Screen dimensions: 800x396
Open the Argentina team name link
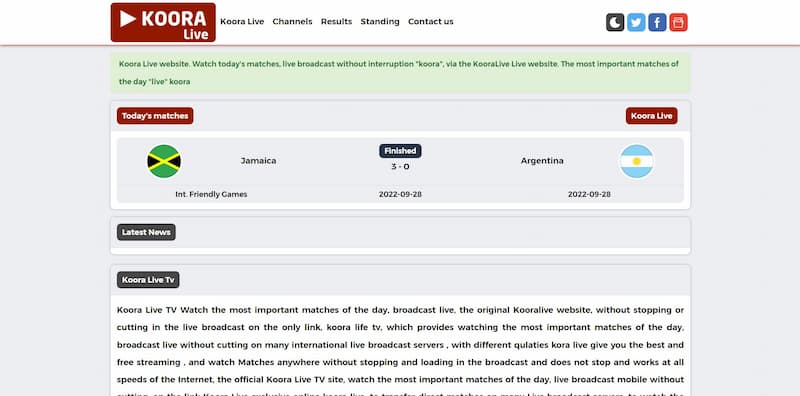pos(542,161)
